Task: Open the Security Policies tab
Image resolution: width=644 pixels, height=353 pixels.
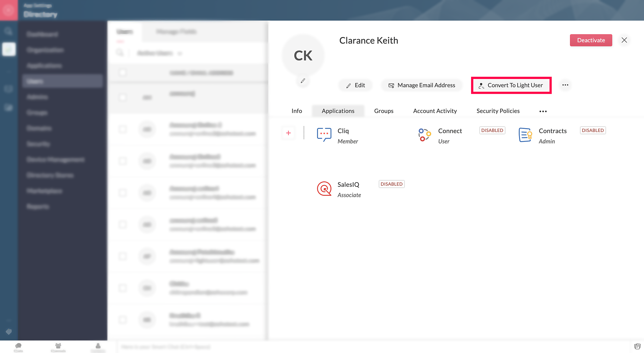Action: coord(498,111)
